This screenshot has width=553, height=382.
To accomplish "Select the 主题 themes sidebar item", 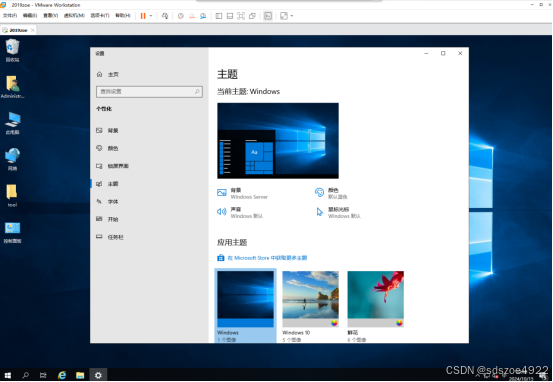I will (x=149, y=184).
